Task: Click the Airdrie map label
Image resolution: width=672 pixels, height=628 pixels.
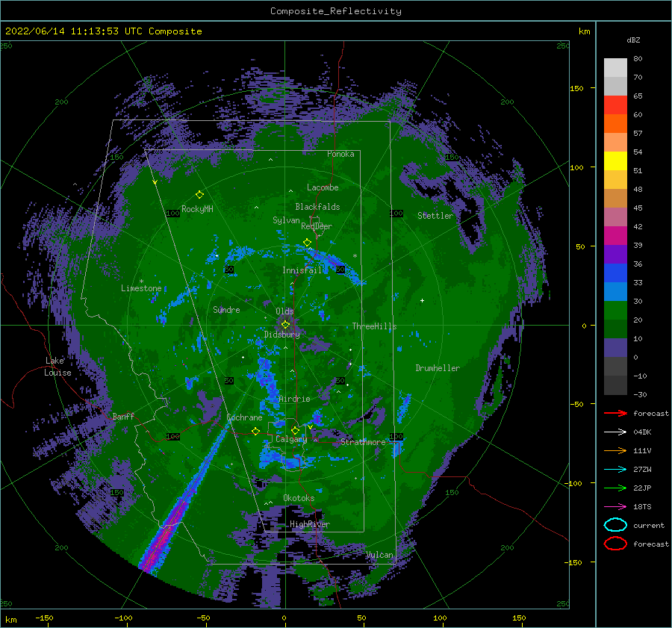Action: click(x=294, y=399)
